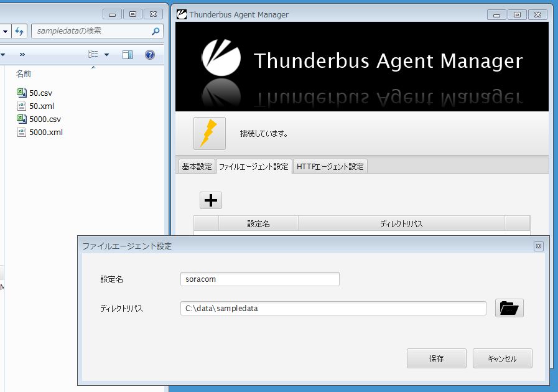Switch to the 基本設定 tab
This screenshot has height=392, width=558.
pos(197,167)
